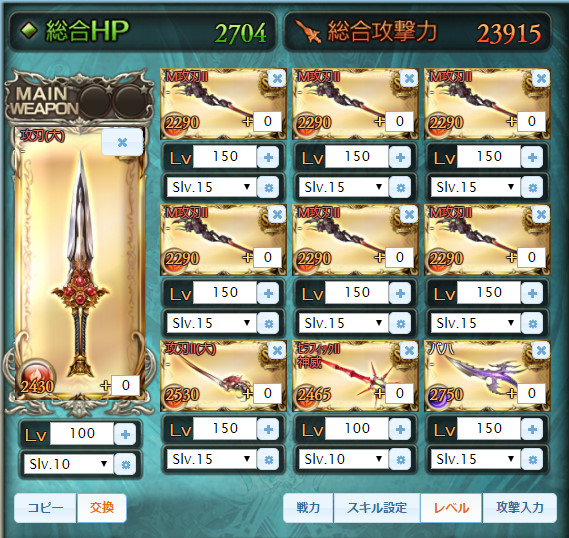569x538 pixels.
Task: Remove the バハ weapon via its X icon
Action: [x=541, y=350]
